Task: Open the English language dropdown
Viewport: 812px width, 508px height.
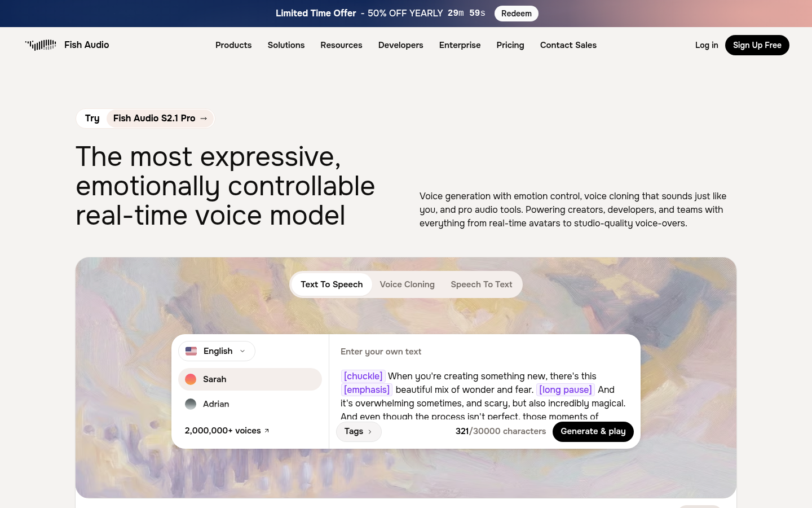Action: pos(217,351)
